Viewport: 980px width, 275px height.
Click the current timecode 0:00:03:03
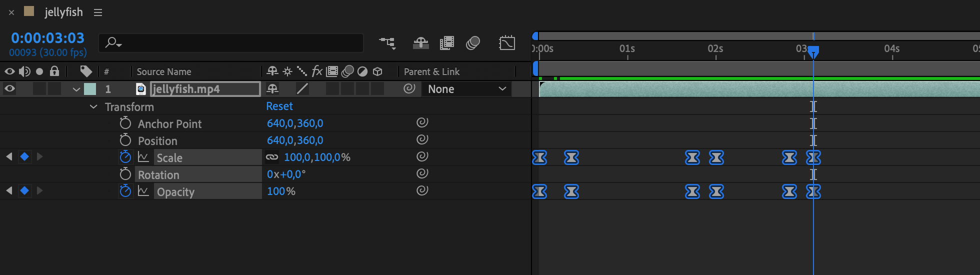click(47, 38)
